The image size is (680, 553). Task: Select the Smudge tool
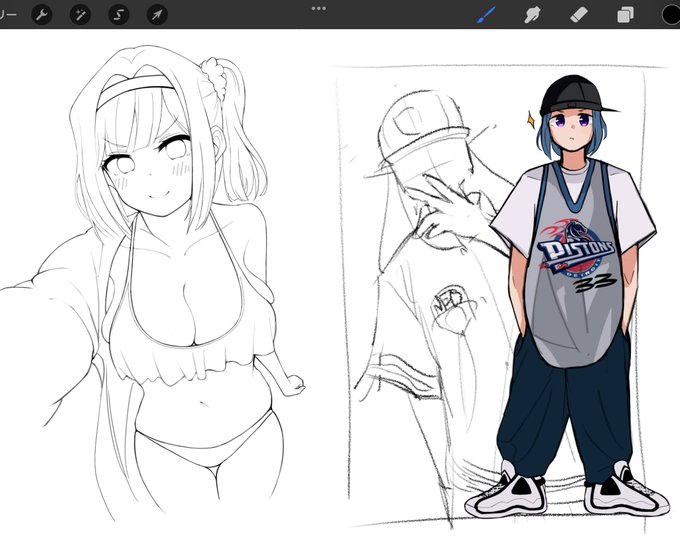(x=532, y=16)
